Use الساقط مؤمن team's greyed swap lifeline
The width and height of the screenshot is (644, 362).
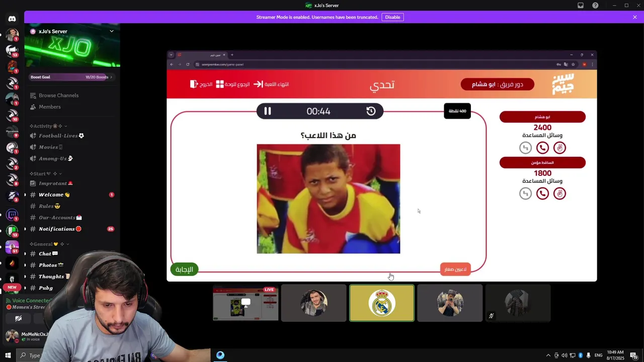(x=525, y=194)
